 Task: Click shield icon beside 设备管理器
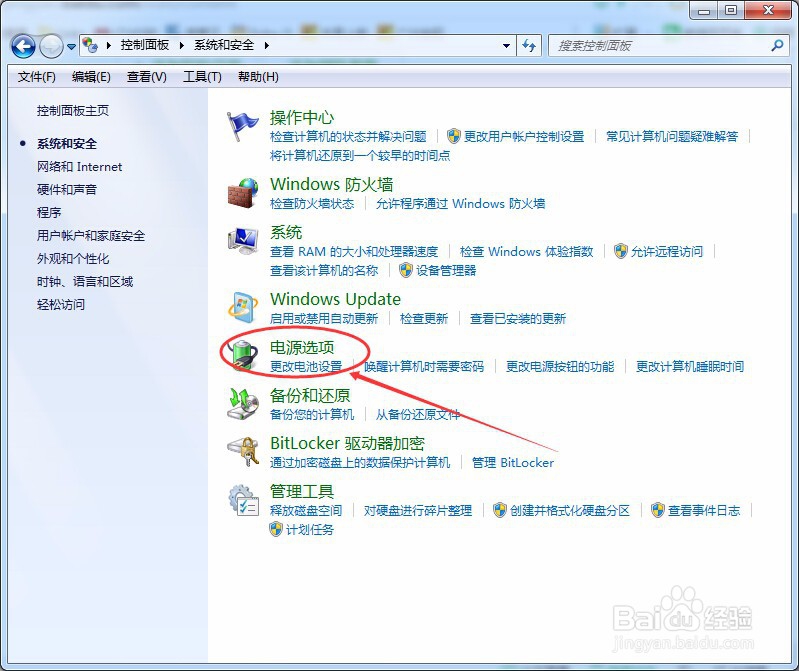(x=406, y=270)
